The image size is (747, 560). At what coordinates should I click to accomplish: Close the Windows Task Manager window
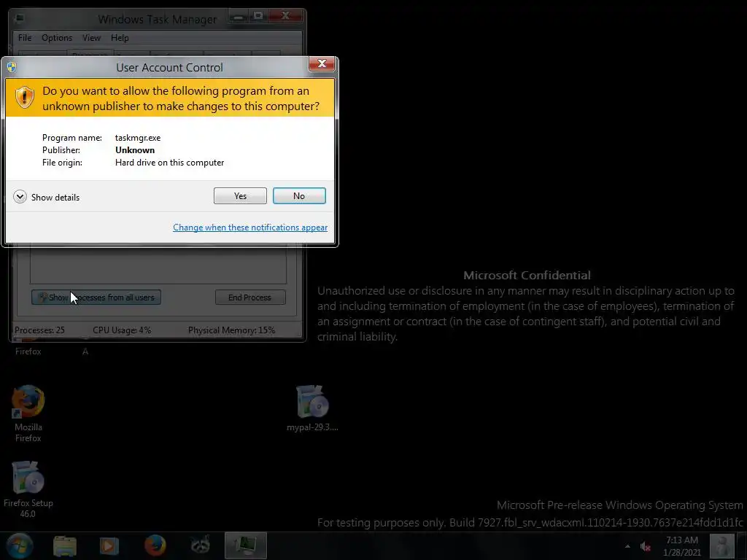coord(285,17)
